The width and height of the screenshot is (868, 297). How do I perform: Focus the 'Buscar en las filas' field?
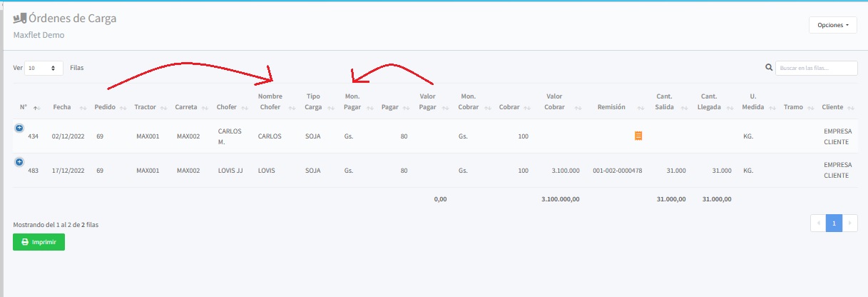[x=816, y=68]
